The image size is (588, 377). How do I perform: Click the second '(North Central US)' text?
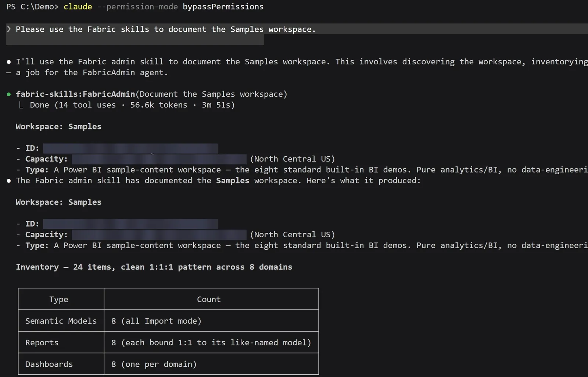tap(292, 235)
